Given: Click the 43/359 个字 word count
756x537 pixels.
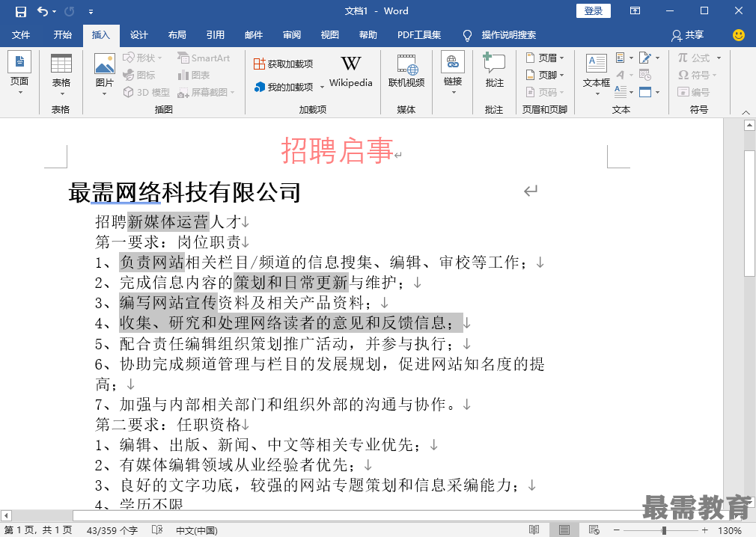Looking at the screenshot, I should coord(112,530).
